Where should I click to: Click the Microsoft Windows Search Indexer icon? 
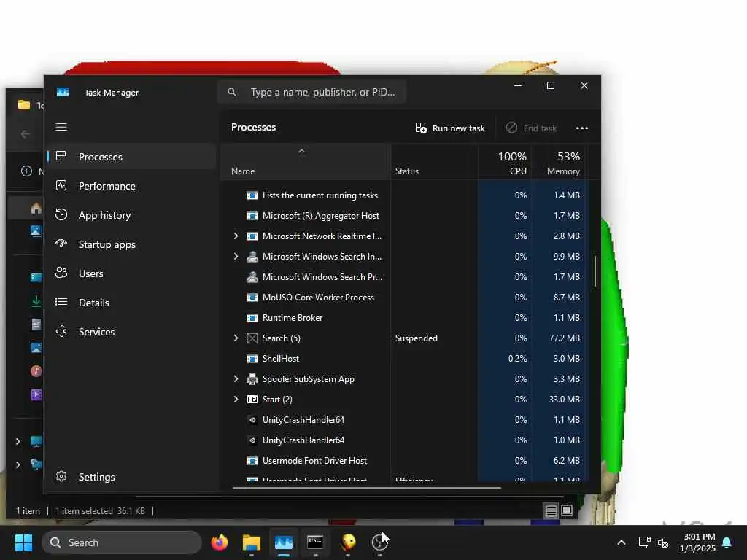252,256
